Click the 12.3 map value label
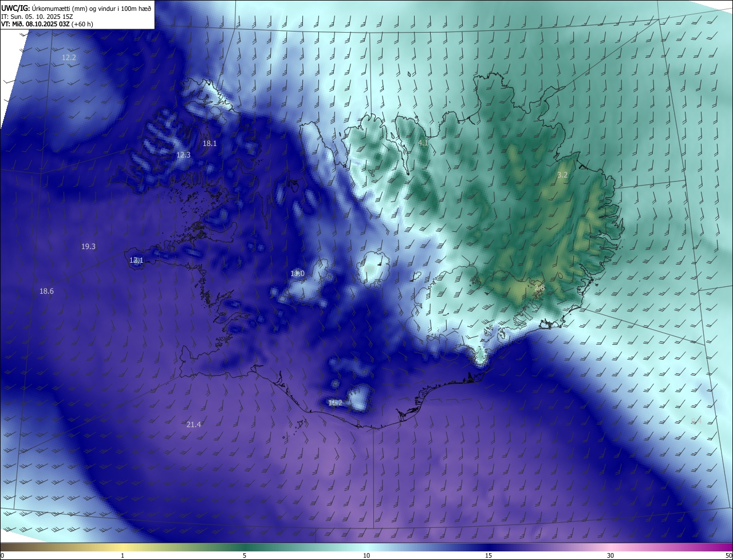Image resolution: width=733 pixels, height=560 pixels. [x=183, y=155]
